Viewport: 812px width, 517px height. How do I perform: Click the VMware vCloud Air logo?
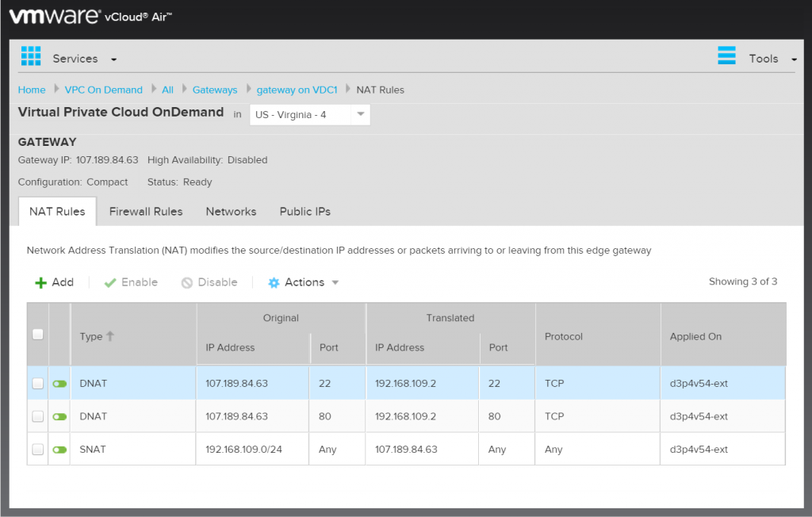[90, 16]
